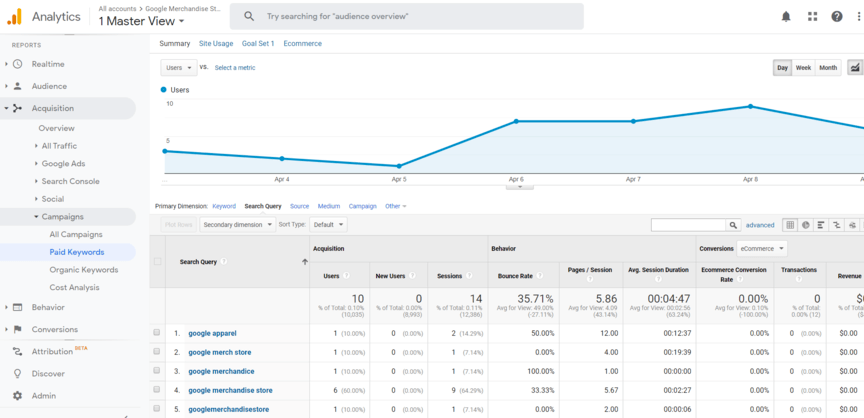Check the box for google apparel
The height and width of the screenshot is (418, 864).
tap(157, 333)
